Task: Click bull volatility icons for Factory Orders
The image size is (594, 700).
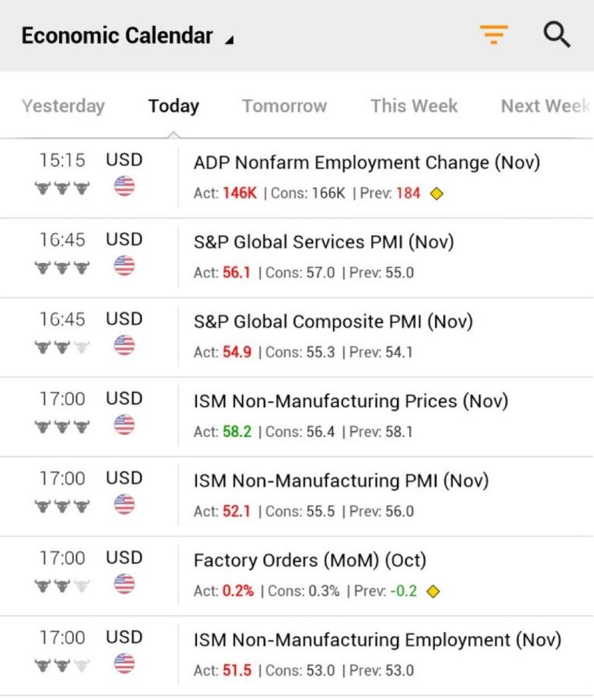Action: (x=62, y=584)
